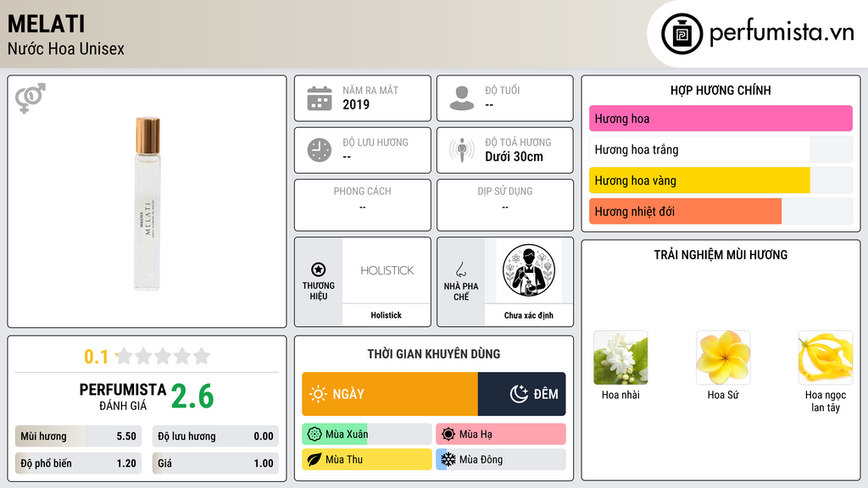Click the sillage icon for Độ toả hương

(x=462, y=150)
